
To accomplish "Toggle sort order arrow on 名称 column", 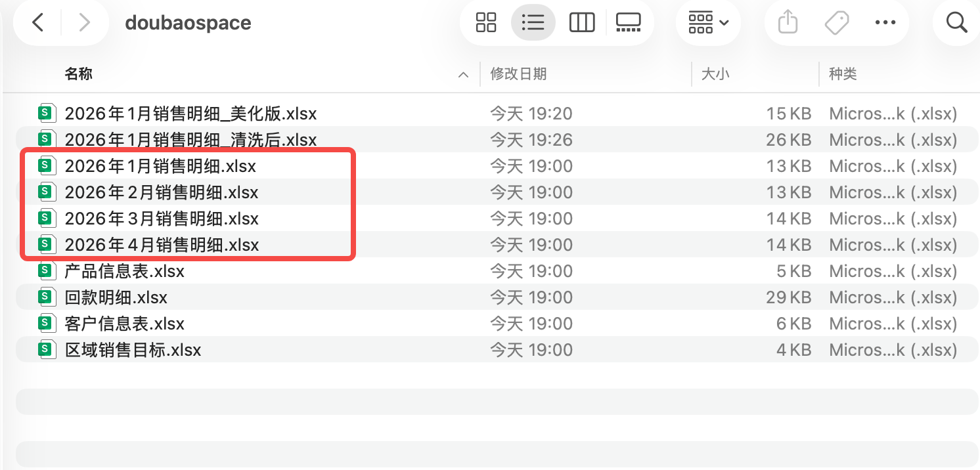I will click(464, 75).
